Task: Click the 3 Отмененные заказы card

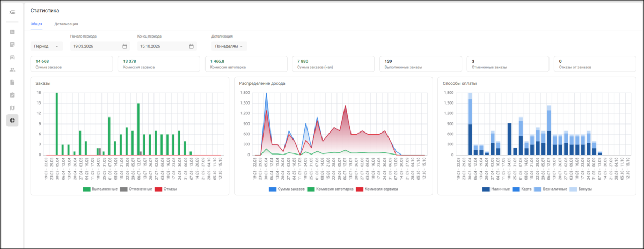Action: coord(508,64)
